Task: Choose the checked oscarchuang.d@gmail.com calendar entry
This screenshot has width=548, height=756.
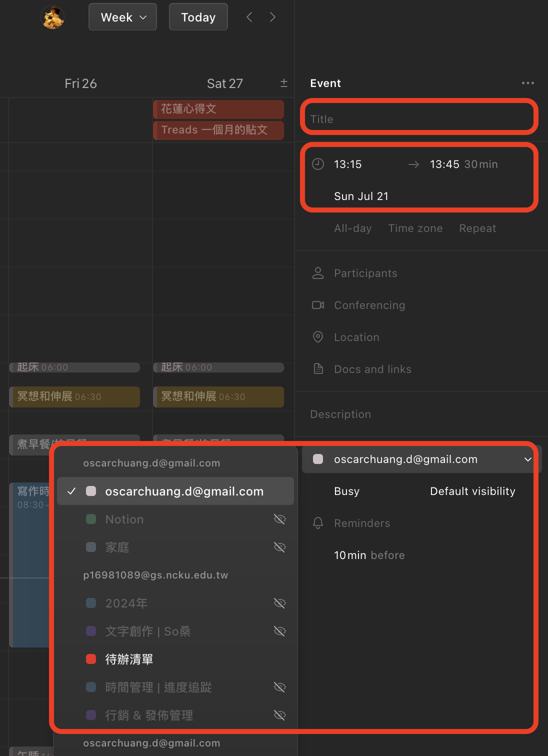Action: 184,491
